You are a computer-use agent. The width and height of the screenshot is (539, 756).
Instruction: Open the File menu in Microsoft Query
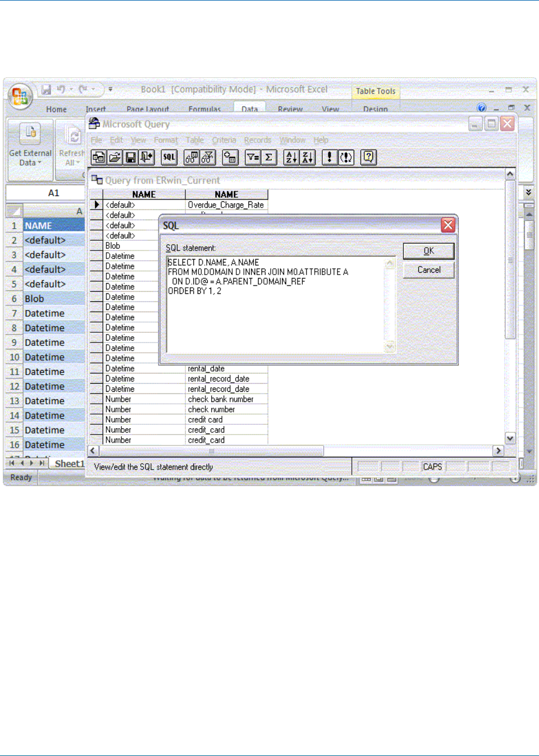tap(96, 140)
